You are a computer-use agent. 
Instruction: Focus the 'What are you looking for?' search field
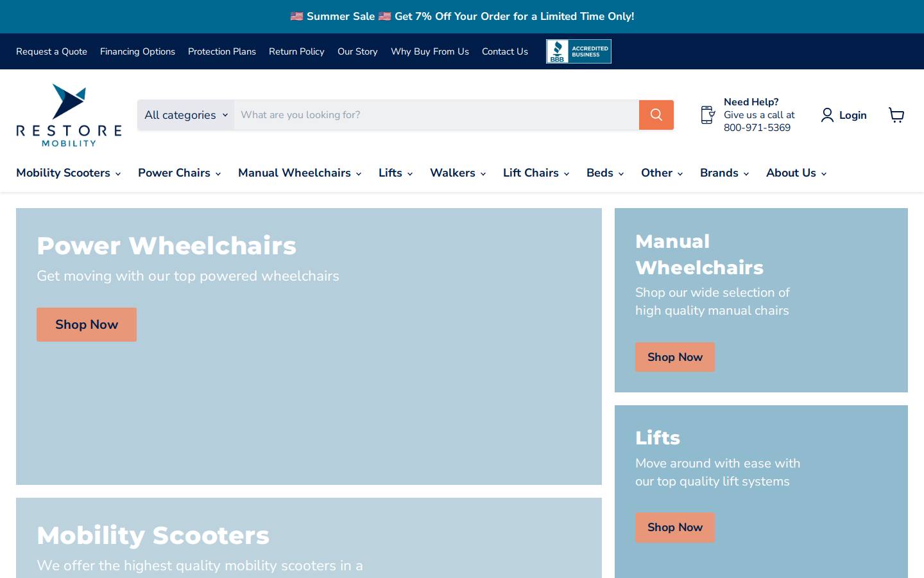coord(436,115)
